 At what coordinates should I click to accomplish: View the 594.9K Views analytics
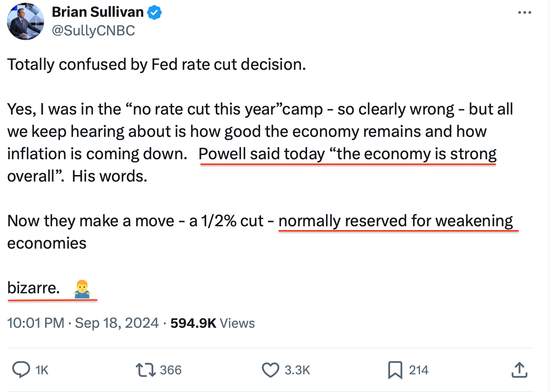213,323
